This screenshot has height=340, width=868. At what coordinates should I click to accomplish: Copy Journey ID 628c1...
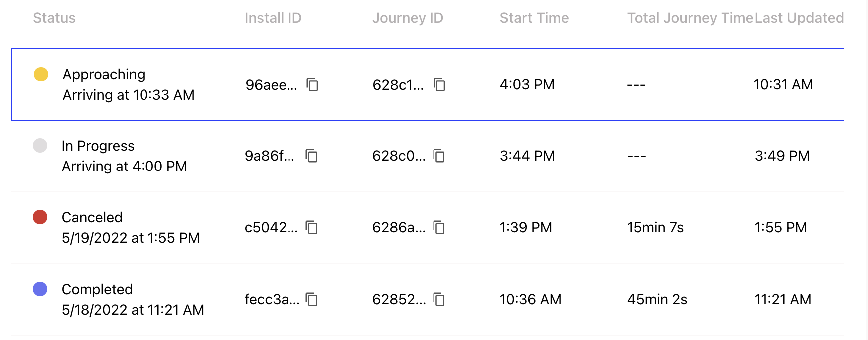[439, 85]
